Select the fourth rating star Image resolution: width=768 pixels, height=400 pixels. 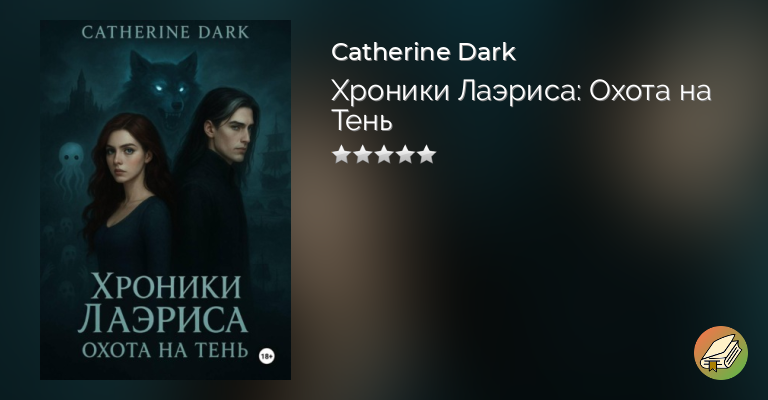[406, 155]
